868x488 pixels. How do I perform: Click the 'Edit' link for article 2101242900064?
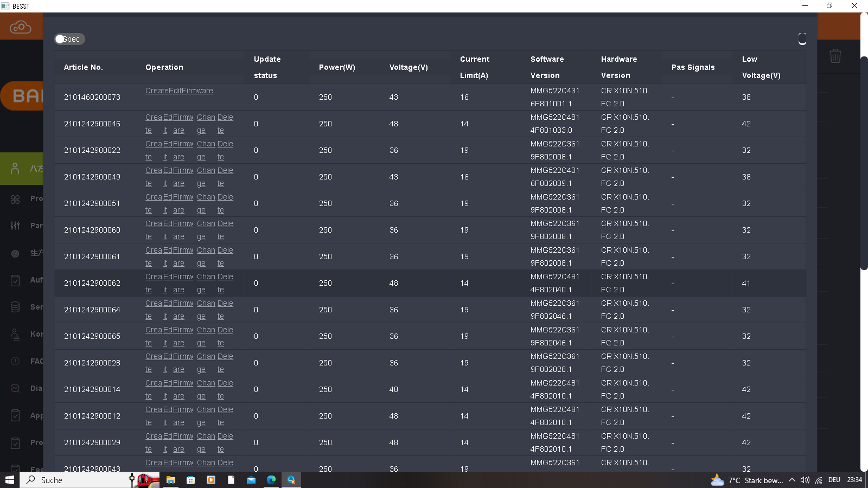167,310
